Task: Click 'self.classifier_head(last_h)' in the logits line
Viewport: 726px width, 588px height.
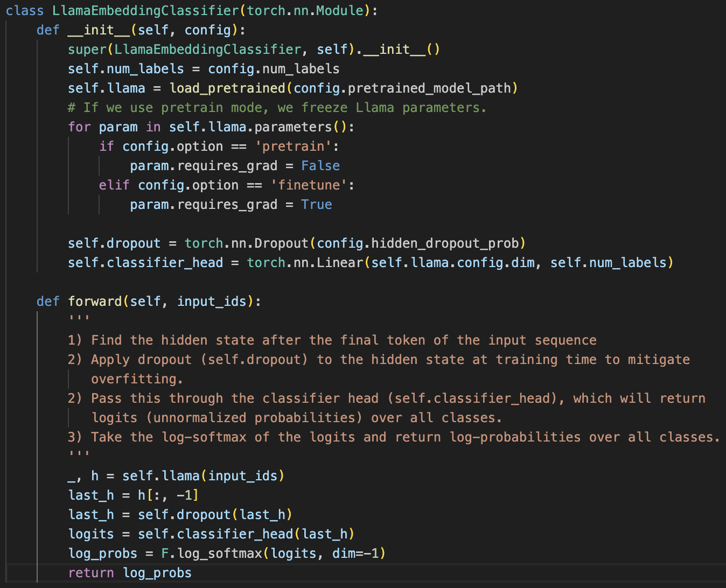Action: 247,534
